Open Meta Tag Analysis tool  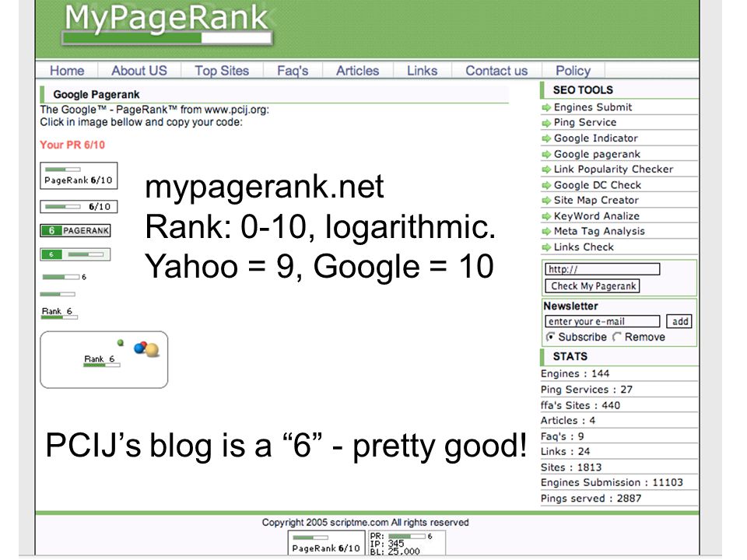point(599,231)
